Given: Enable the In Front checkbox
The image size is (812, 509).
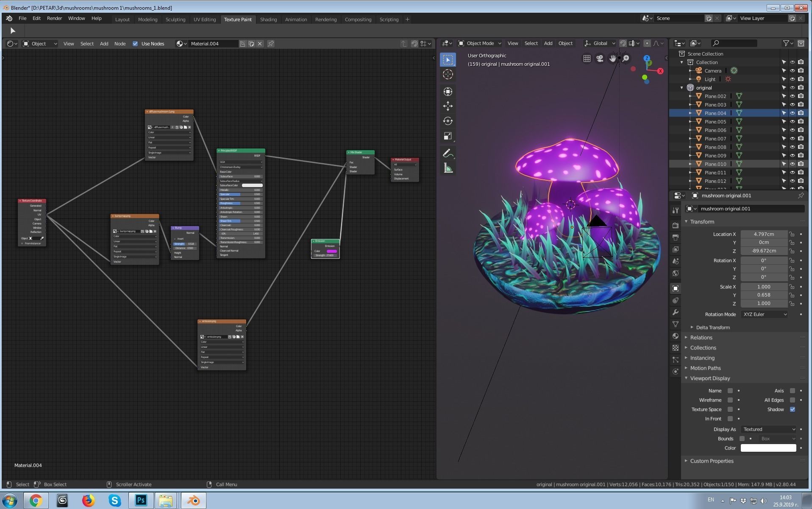Looking at the screenshot, I should 730,419.
